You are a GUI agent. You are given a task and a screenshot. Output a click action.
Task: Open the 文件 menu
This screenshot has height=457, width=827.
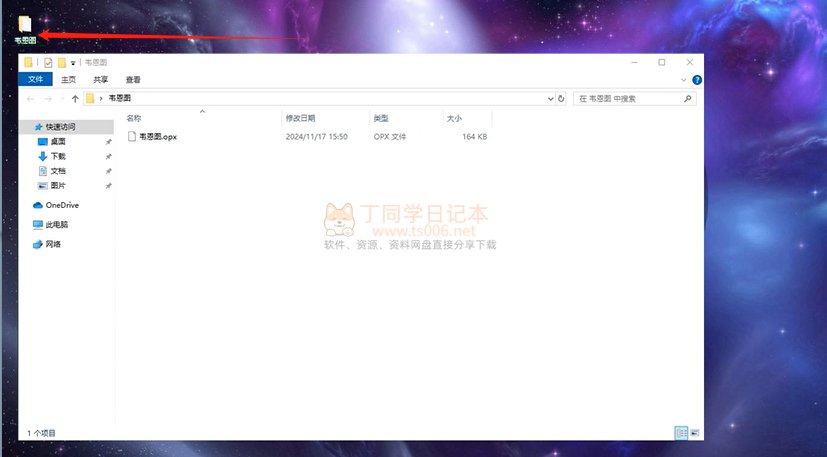pyautogui.click(x=36, y=80)
